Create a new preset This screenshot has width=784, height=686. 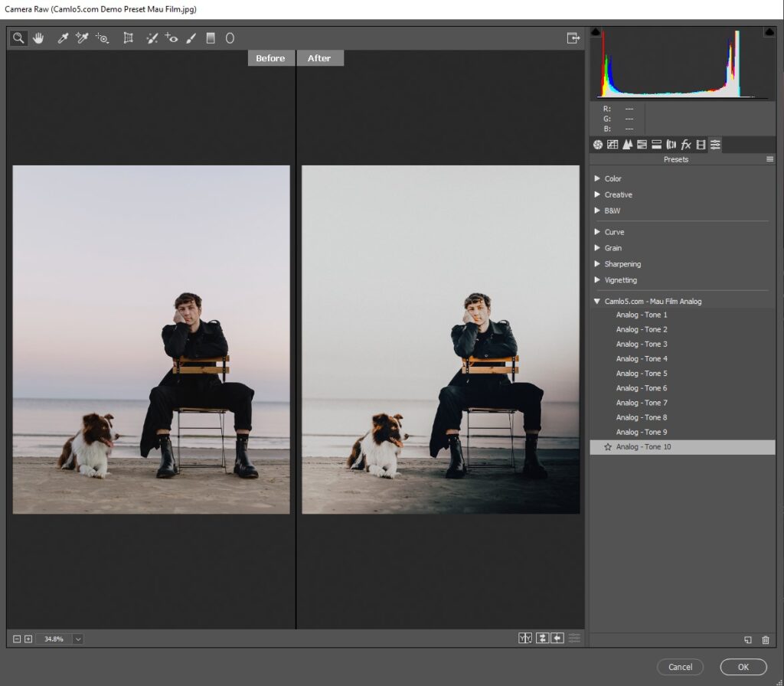click(747, 640)
